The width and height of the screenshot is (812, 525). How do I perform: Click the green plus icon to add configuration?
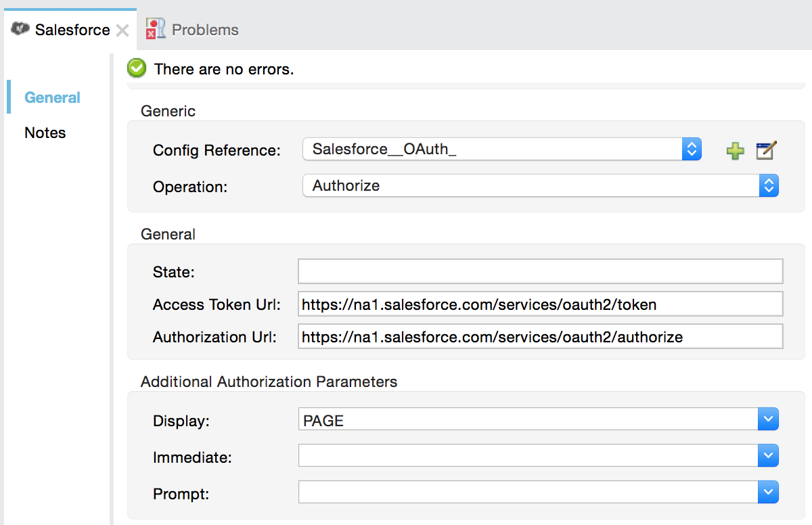(735, 150)
